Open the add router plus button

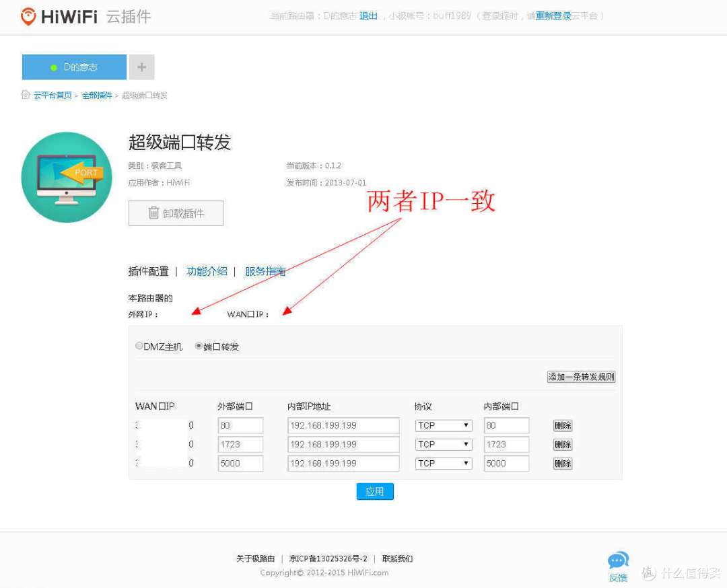click(142, 67)
